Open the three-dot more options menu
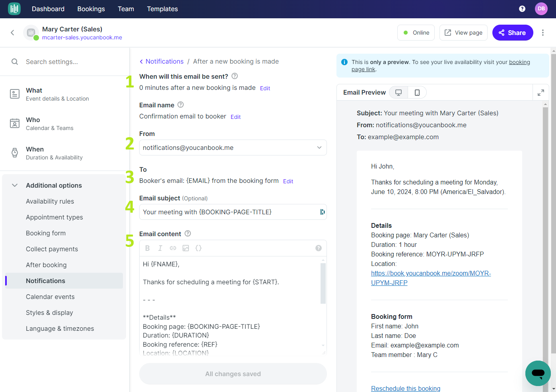This screenshot has width=556, height=392. point(542,33)
